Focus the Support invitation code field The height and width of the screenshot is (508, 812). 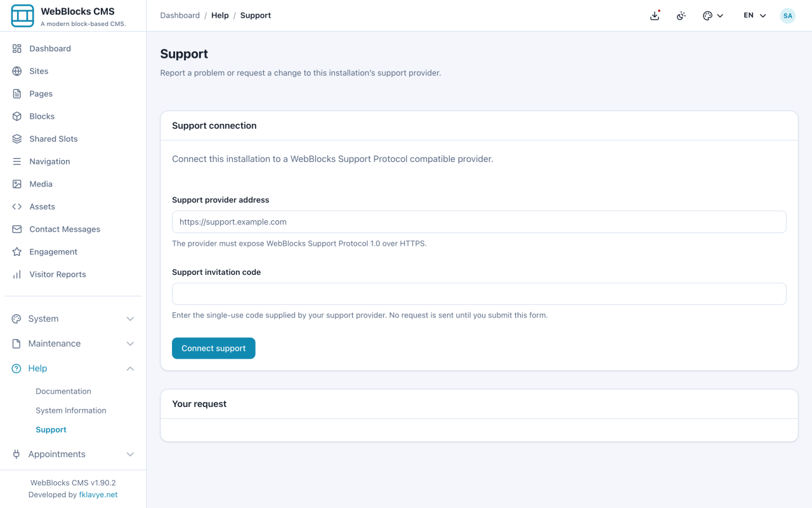point(479,293)
